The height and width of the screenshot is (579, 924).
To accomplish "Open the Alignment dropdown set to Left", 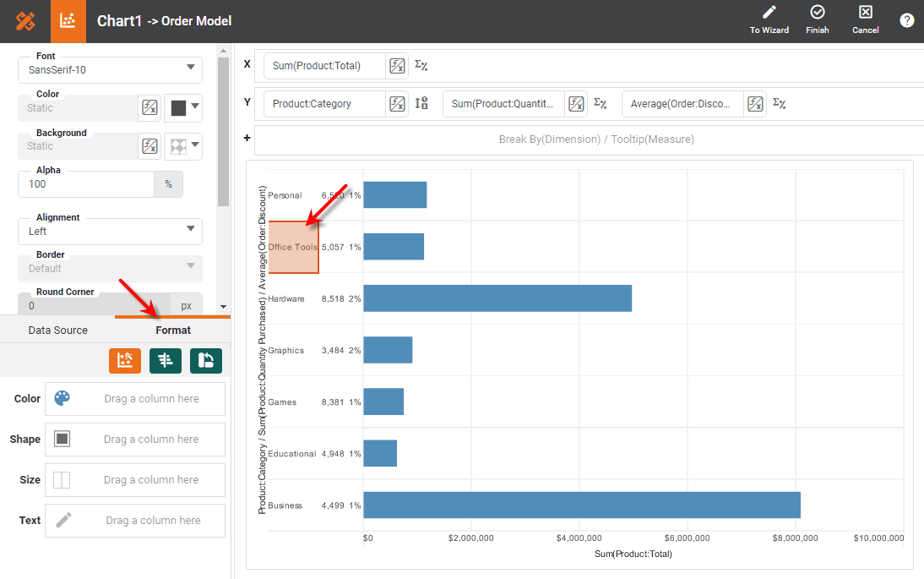I will tap(110, 231).
